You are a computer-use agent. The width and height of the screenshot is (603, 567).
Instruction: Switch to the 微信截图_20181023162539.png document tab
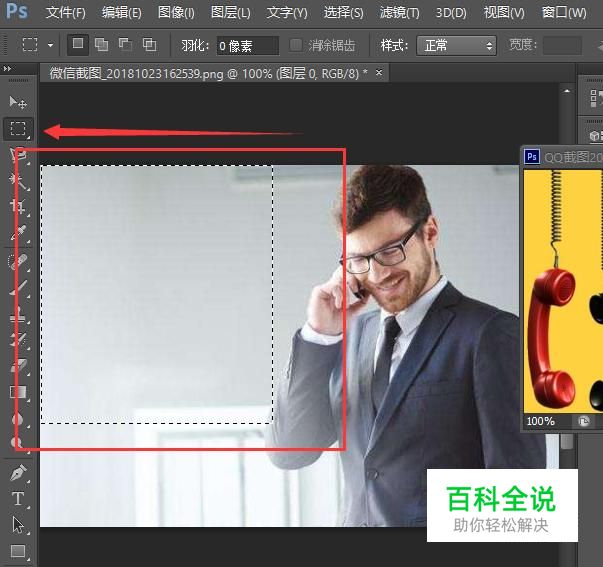pos(209,73)
